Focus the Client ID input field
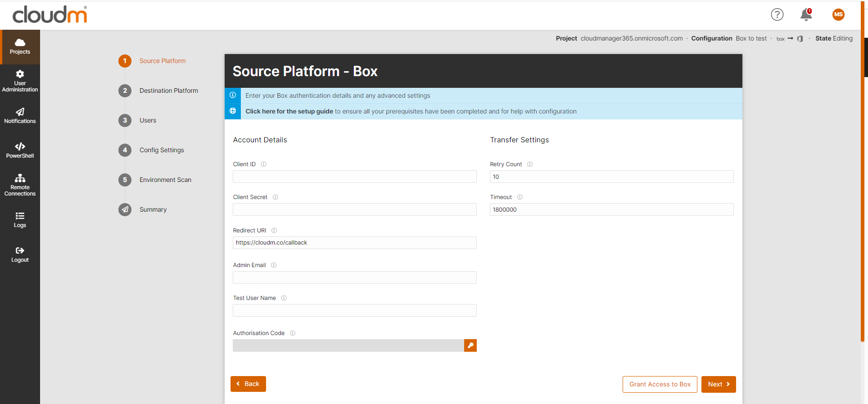This screenshot has width=868, height=404. (x=355, y=177)
